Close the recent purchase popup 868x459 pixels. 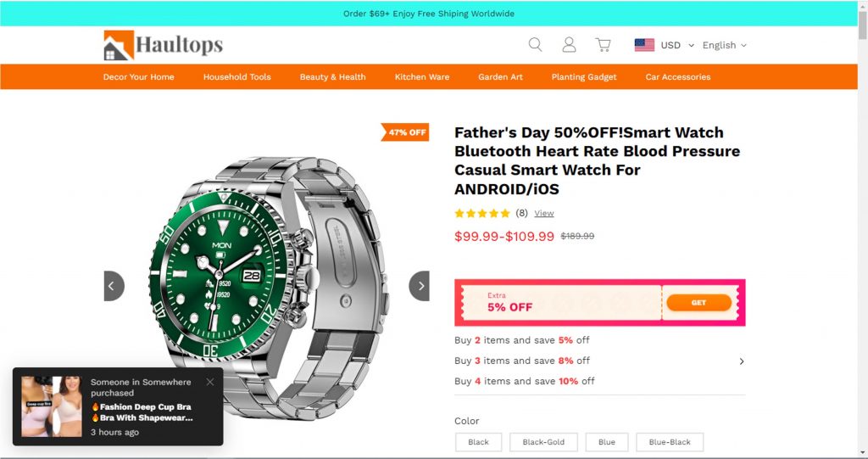210,382
